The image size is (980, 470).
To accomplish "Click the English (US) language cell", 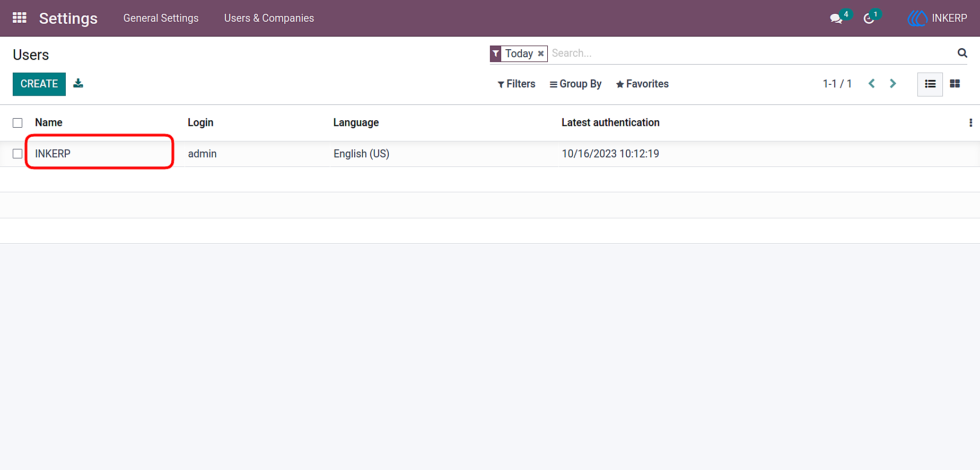I will point(361,154).
